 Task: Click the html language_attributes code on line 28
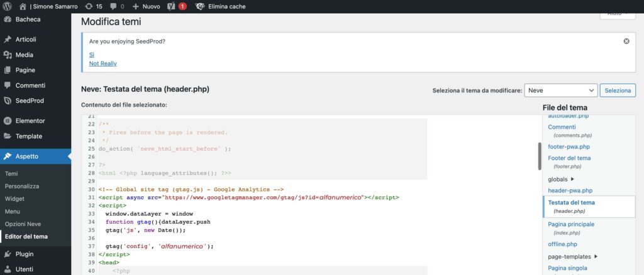(165, 173)
